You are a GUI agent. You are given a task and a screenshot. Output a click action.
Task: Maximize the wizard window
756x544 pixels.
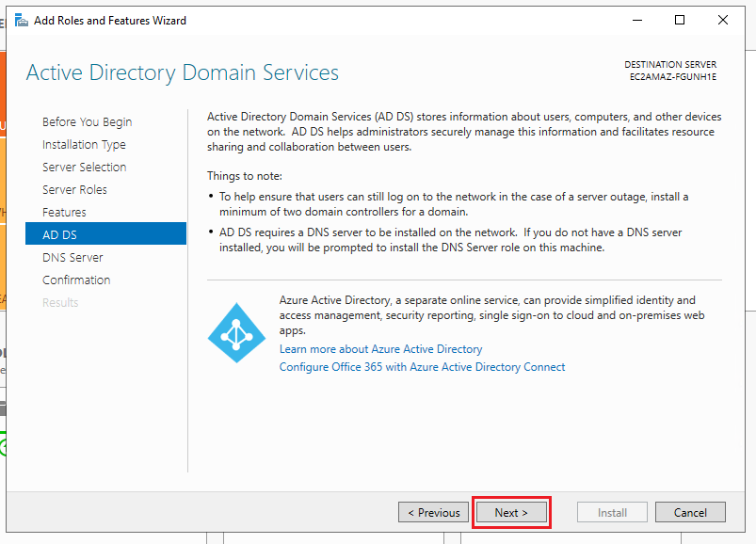680,21
